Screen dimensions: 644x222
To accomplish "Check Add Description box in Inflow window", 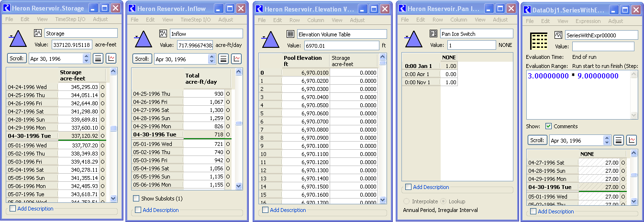I will point(138,210).
